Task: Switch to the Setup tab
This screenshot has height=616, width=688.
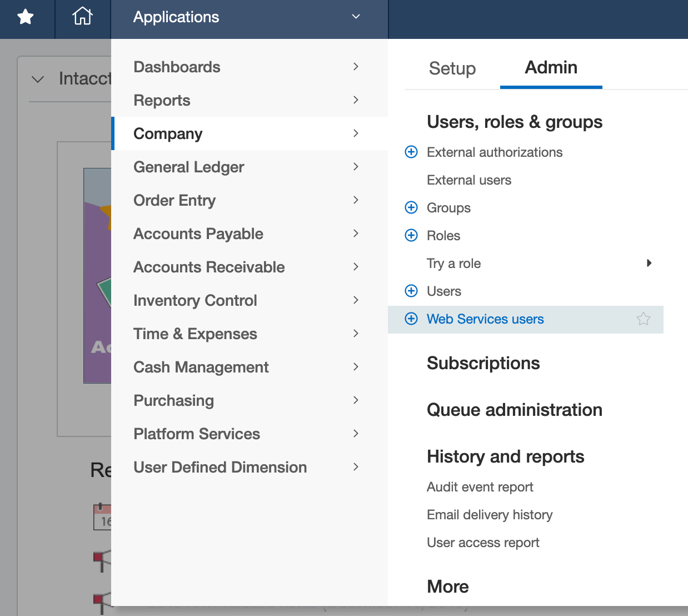Action: [x=452, y=68]
